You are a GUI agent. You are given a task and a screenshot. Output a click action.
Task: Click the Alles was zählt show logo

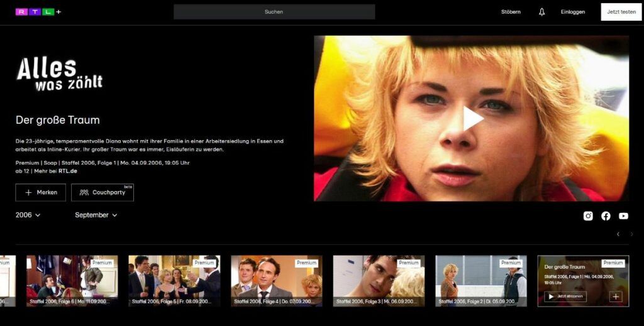click(x=60, y=74)
